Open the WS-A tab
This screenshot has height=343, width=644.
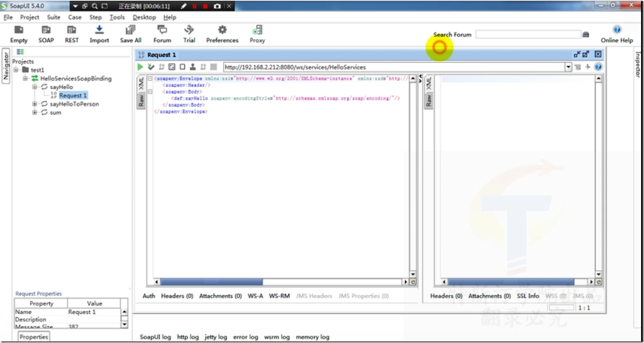coord(255,296)
